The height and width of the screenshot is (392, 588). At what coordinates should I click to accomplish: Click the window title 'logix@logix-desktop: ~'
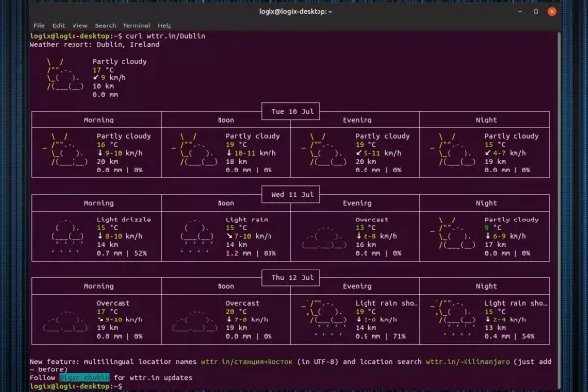point(296,11)
